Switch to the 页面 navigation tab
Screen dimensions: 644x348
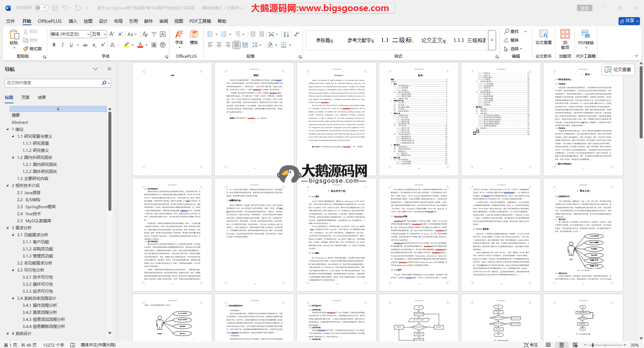coord(25,98)
